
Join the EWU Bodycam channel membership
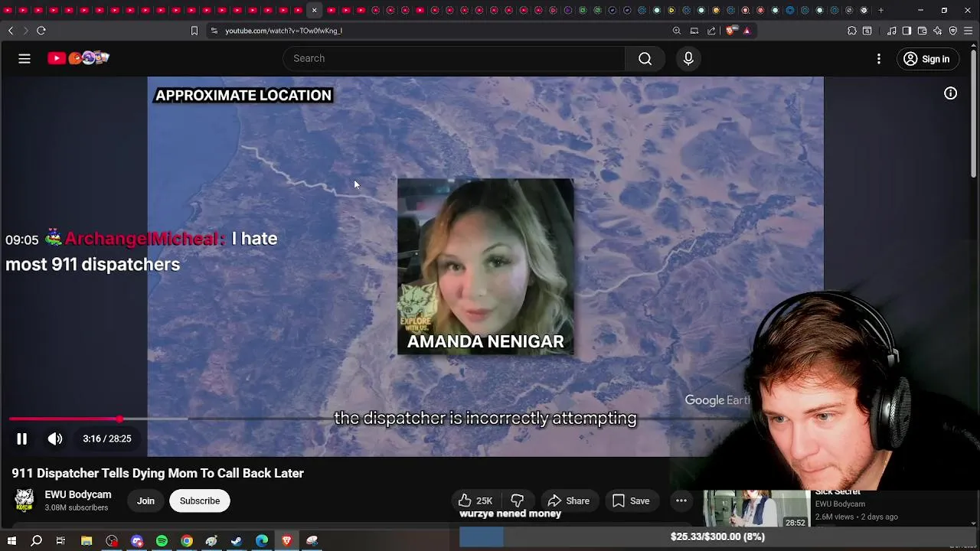point(145,500)
